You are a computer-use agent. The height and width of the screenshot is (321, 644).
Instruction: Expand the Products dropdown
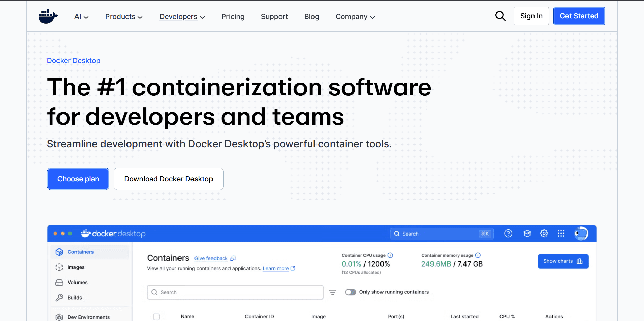click(x=123, y=16)
